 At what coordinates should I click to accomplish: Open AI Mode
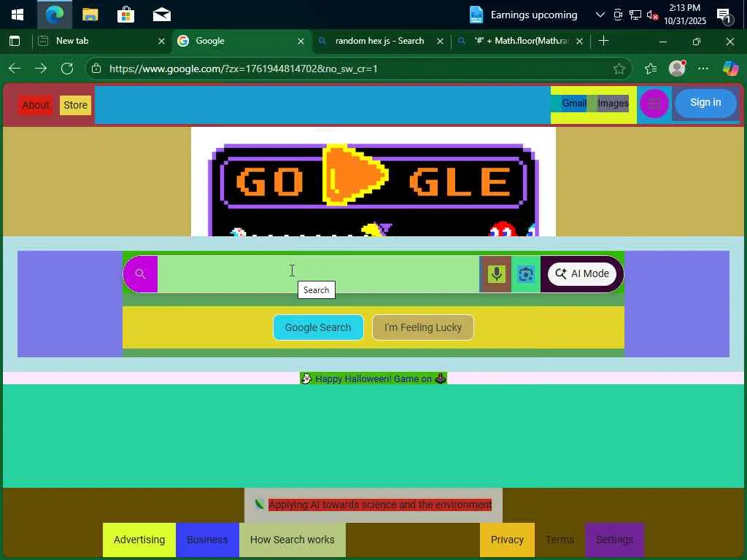(582, 274)
